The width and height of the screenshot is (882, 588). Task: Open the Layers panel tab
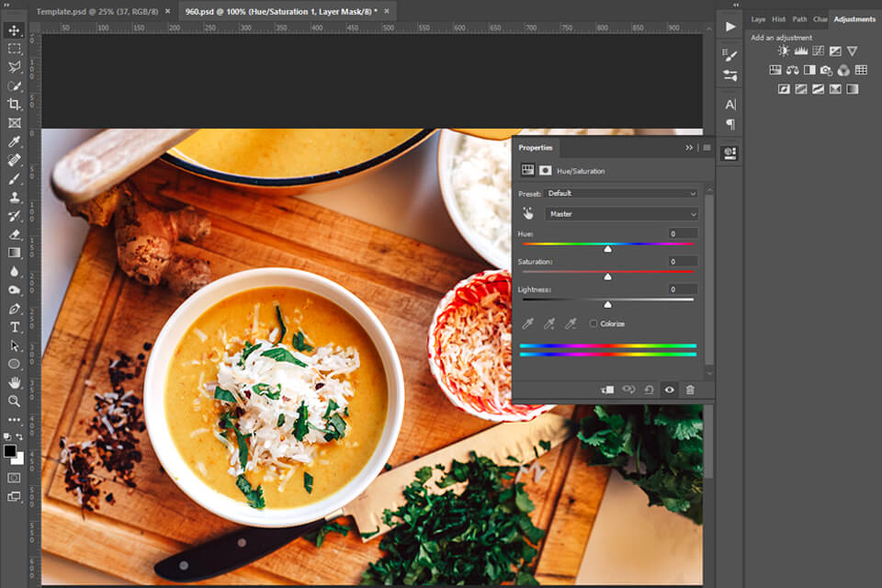(x=758, y=19)
